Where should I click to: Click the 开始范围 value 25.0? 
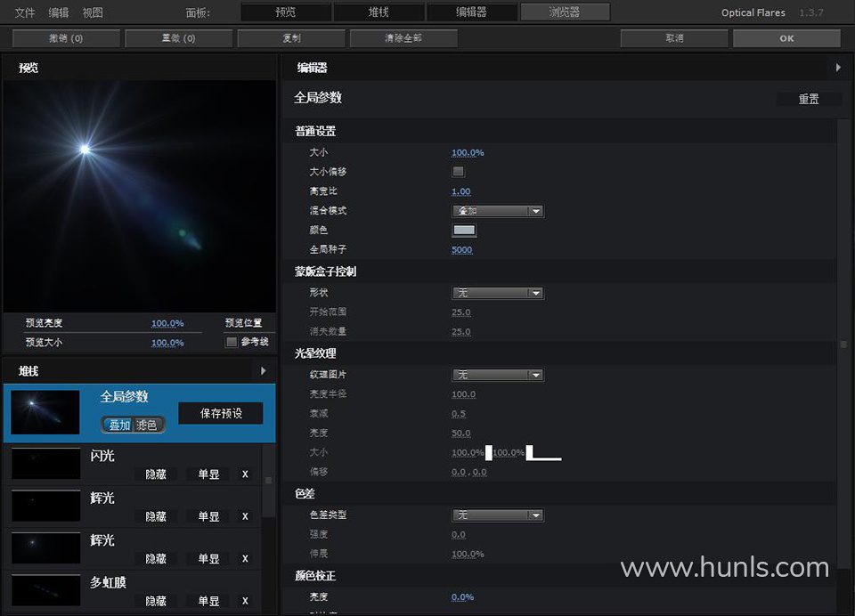[461, 312]
